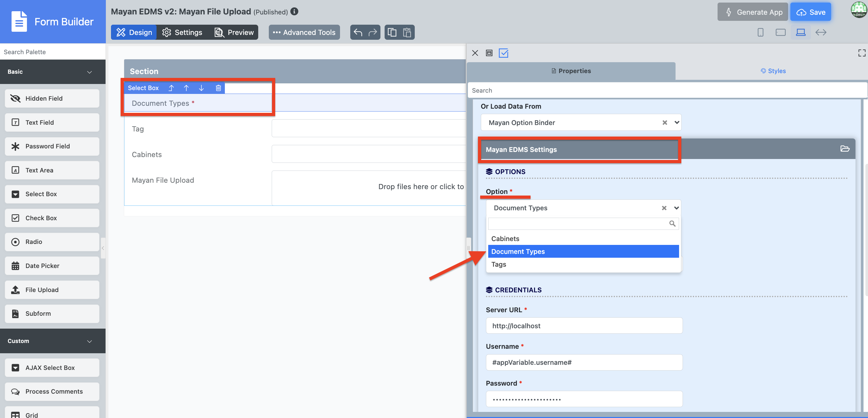The width and height of the screenshot is (868, 418).
Task: Click the Mayan File Upload drop zone
Action: pos(369,188)
